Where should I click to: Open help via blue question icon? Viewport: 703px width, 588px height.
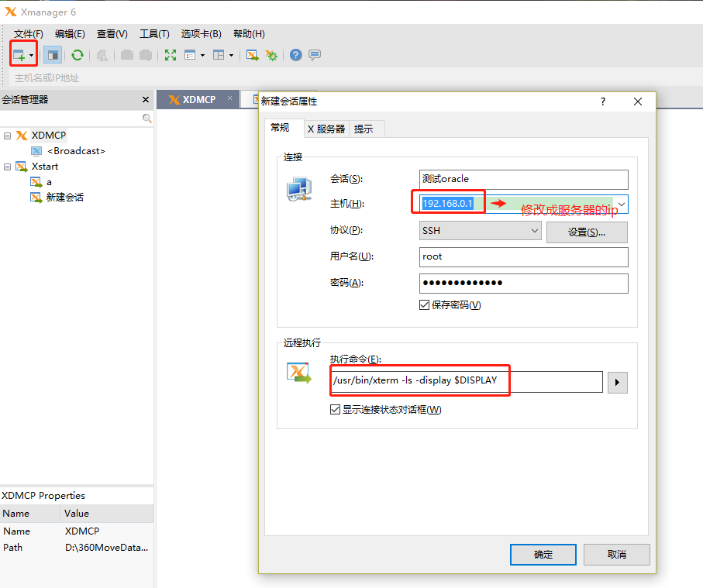[x=296, y=55]
